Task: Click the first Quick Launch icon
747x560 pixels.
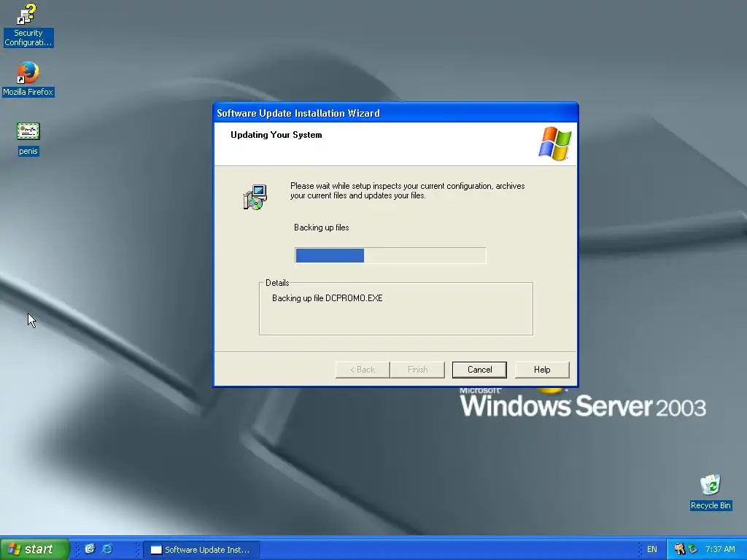Action: [x=90, y=549]
